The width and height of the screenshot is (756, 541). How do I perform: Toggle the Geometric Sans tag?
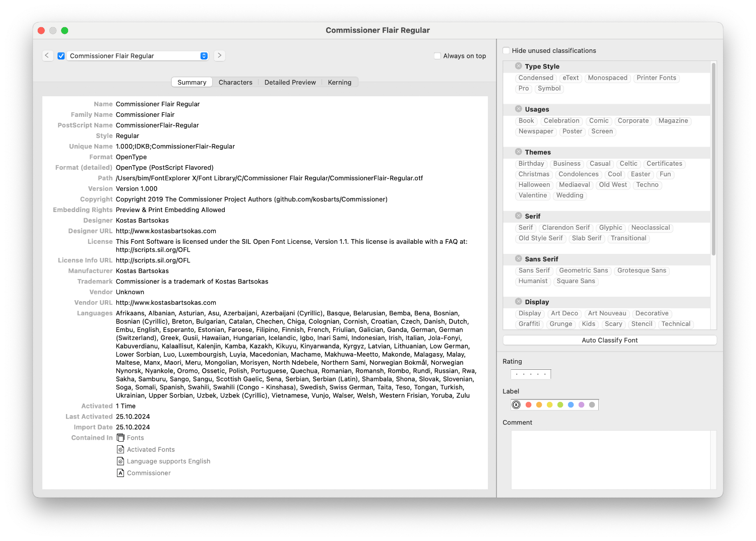[584, 270]
